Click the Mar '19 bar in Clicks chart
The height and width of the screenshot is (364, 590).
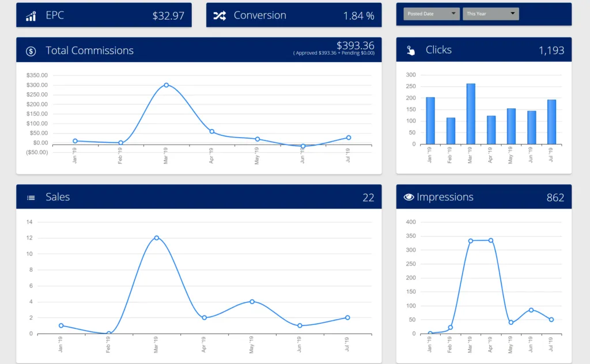[471, 114]
